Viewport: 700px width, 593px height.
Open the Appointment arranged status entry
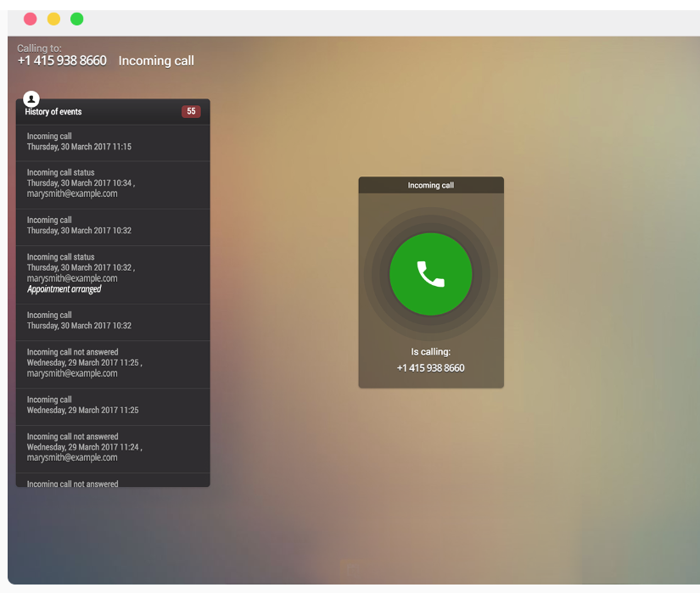113,274
